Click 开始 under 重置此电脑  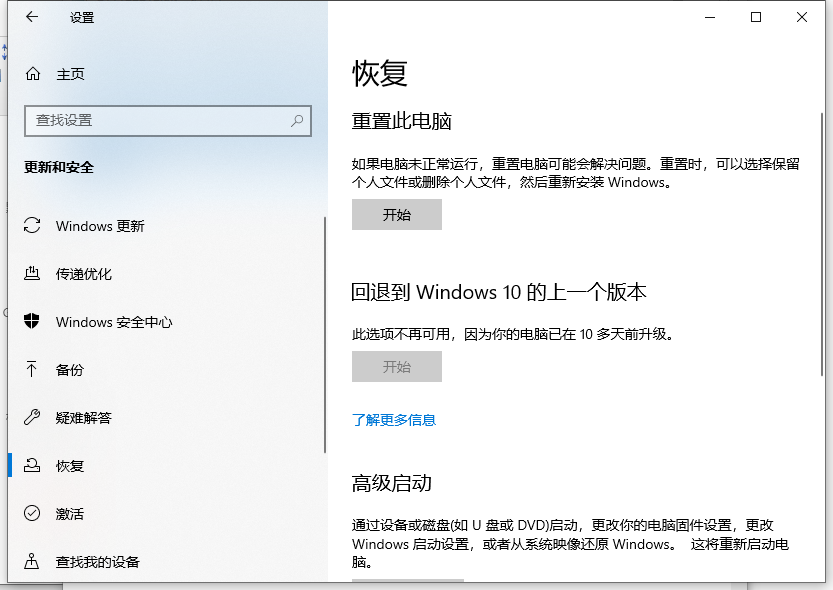click(x=397, y=214)
